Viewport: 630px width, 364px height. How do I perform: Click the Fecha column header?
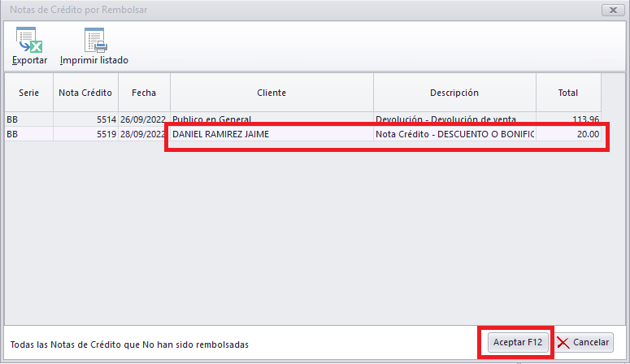click(x=144, y=93)
